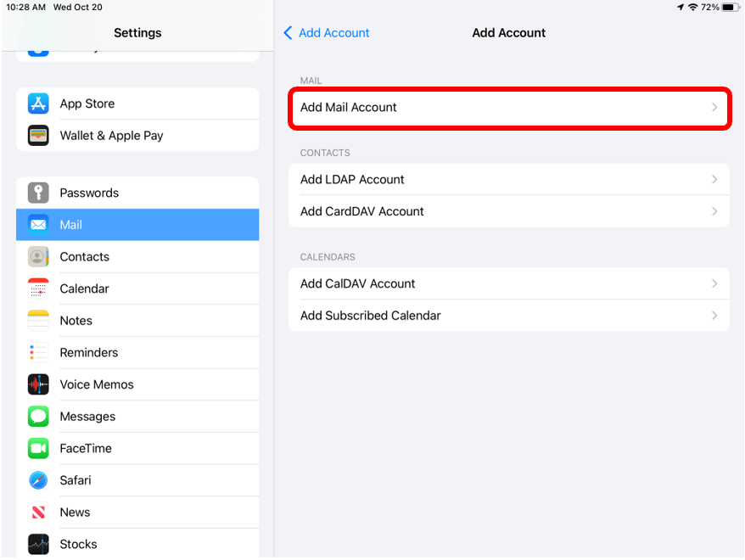Viewport: 745px width, 560px height.
Task: Tap the Wallet & Apple Pay icon
Action: click(x=38, y=136)
